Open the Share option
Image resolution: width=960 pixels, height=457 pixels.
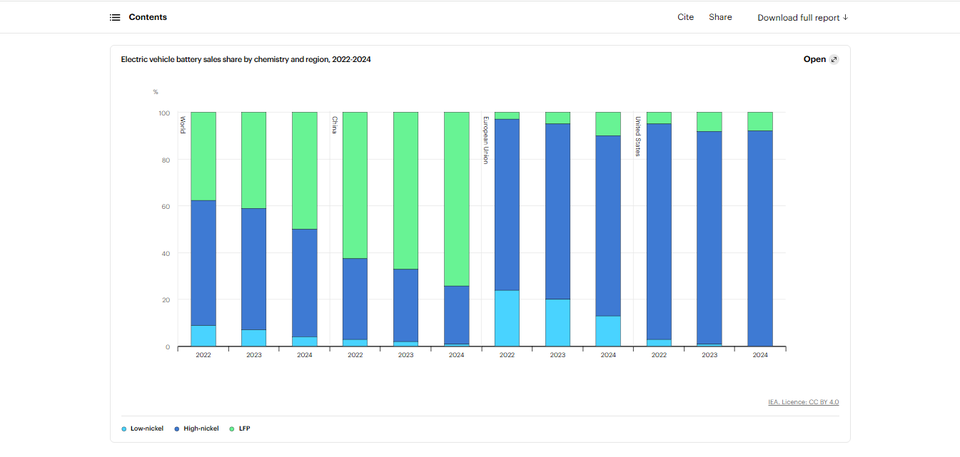coord(720,17)
